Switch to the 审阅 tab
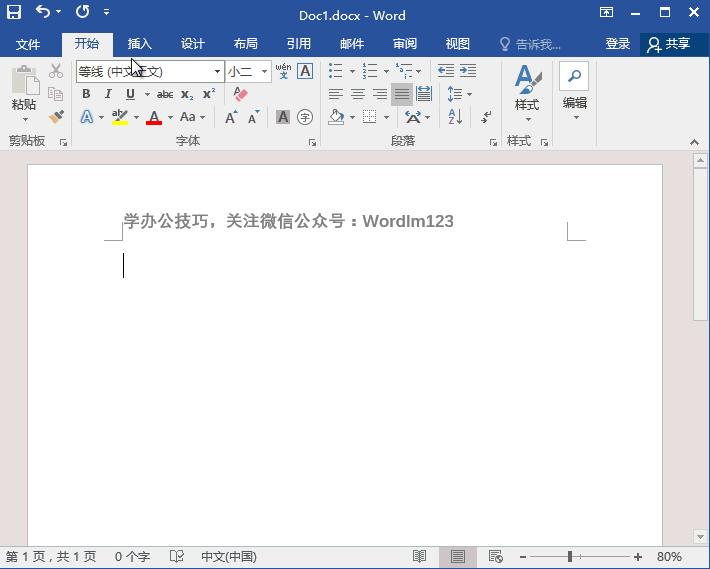Viewport: 710px width, 569px height. (405, 44)
